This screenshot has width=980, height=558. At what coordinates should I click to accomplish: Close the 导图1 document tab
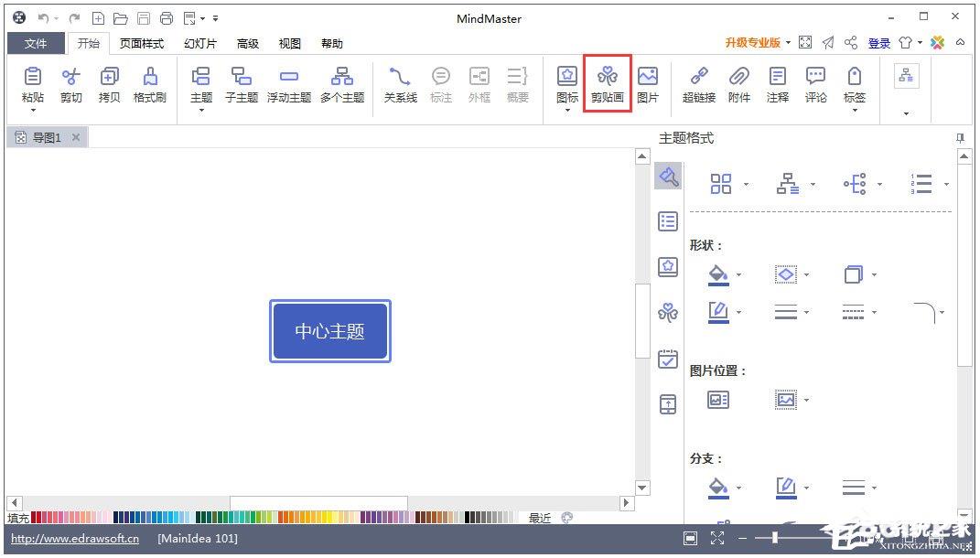tap(76, 137)
